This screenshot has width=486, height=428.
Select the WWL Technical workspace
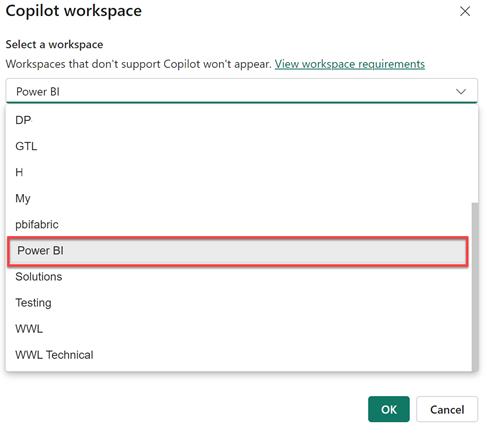click(239, 355)
